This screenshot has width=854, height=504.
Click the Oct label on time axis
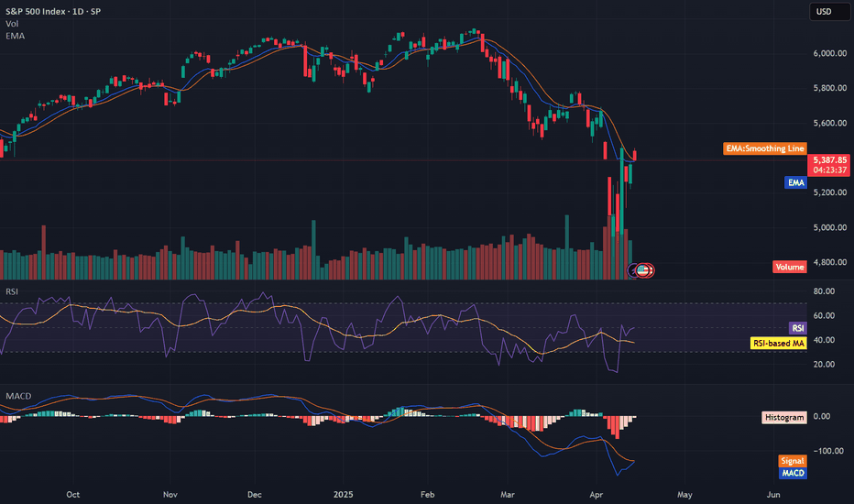coord(73,495)
